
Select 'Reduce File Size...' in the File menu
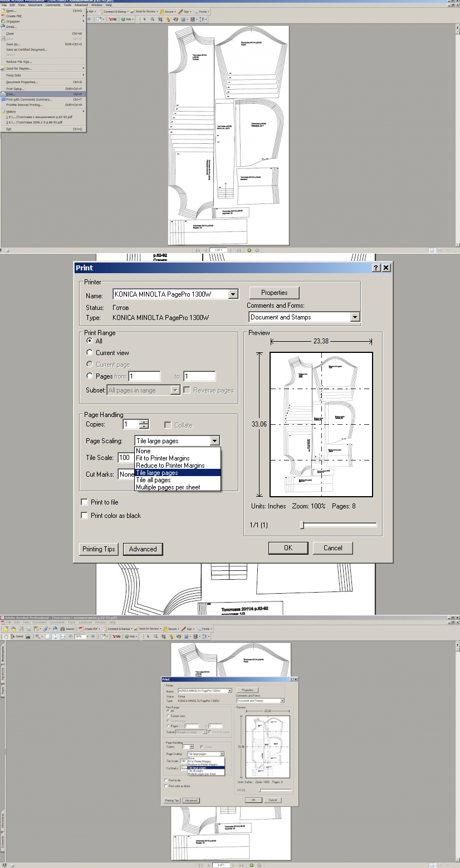tap(19, 62)
